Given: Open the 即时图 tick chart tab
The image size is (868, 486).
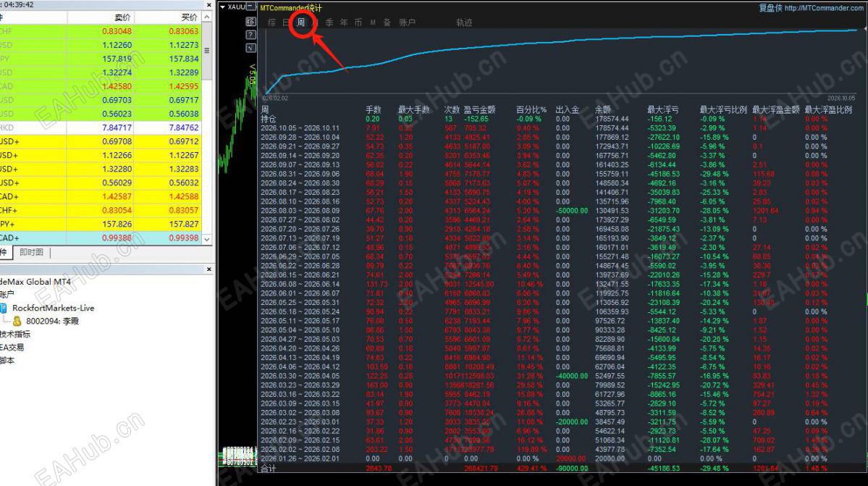Looking at the screenshot, I should [32, 252].
